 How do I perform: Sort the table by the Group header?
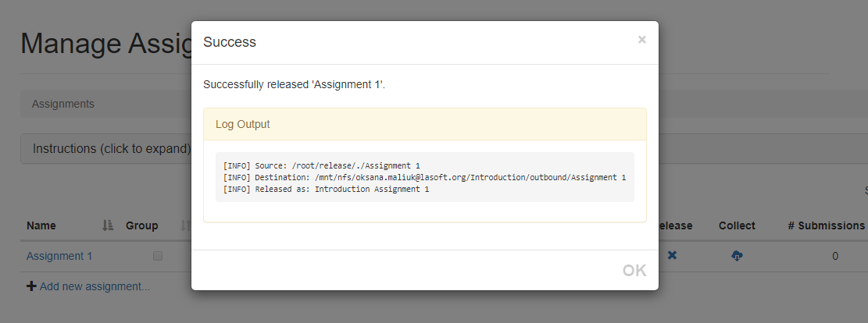(x=141, y=225)
